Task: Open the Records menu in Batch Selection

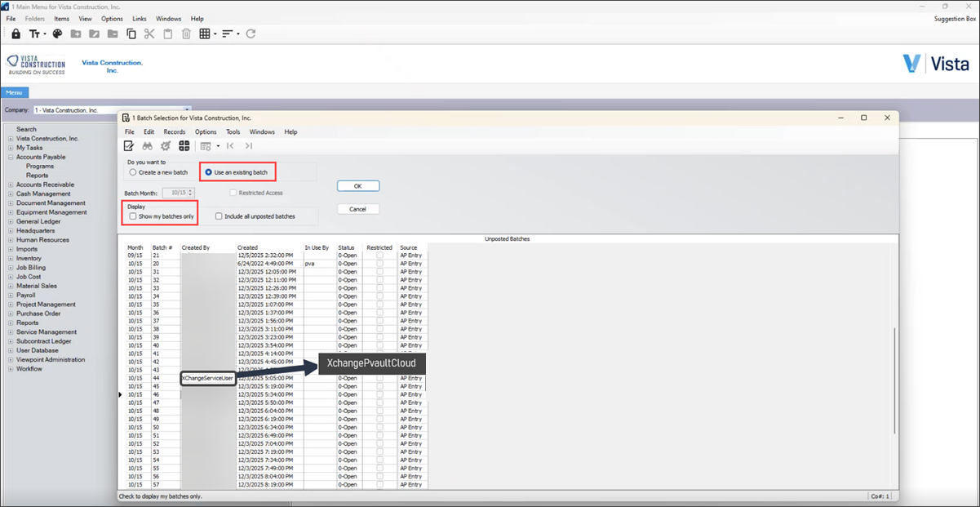Action: click(x=175, y=131)
